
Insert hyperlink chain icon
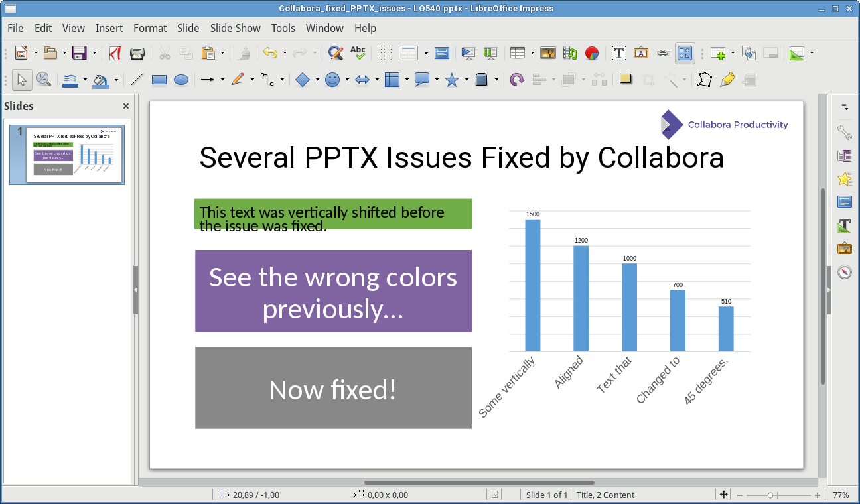pyautogui.click(x=663, y=53)
